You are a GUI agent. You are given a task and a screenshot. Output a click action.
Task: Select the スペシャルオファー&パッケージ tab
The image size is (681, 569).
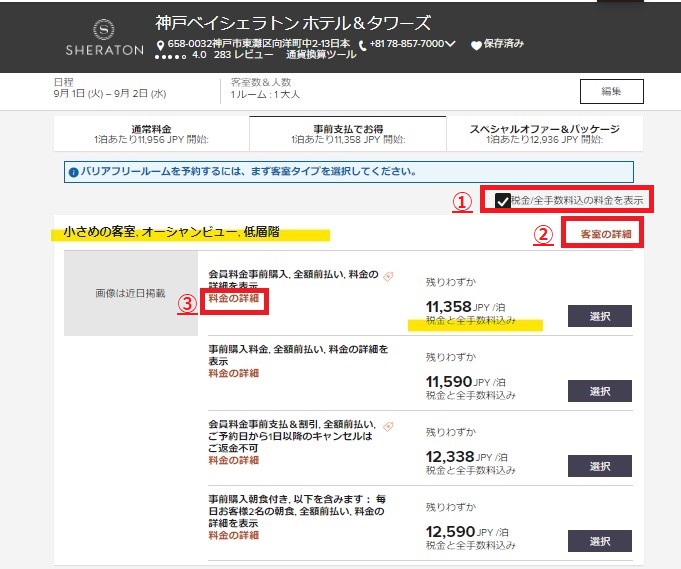click(545, 134)
